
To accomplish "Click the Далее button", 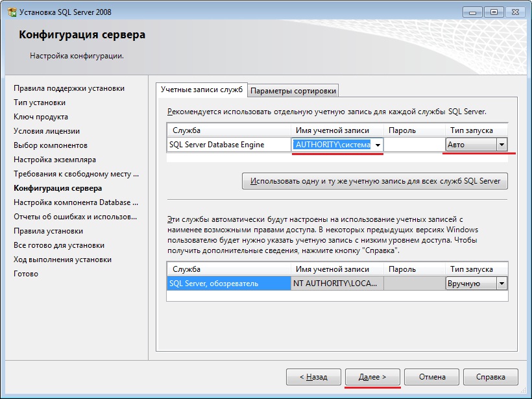I will [372, 377].
